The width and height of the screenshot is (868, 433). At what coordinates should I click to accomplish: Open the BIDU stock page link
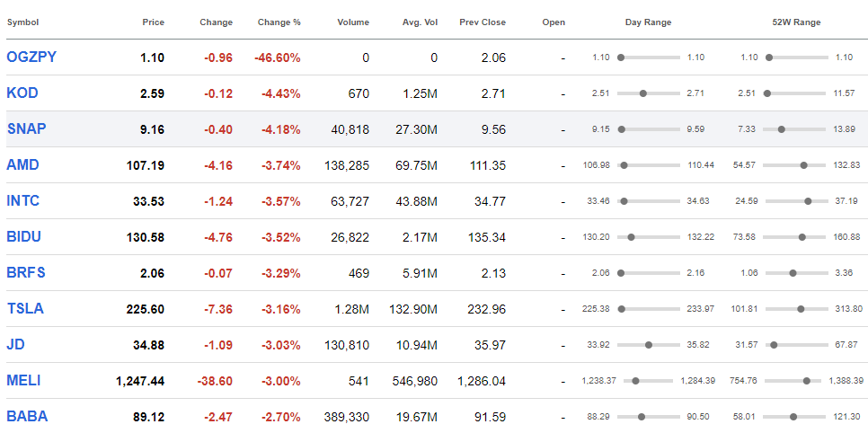24,237
